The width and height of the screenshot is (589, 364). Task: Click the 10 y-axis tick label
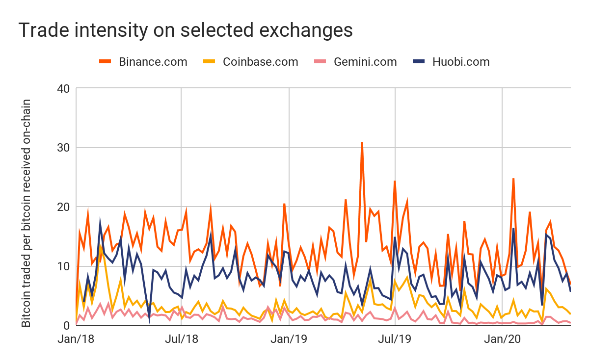64,266
